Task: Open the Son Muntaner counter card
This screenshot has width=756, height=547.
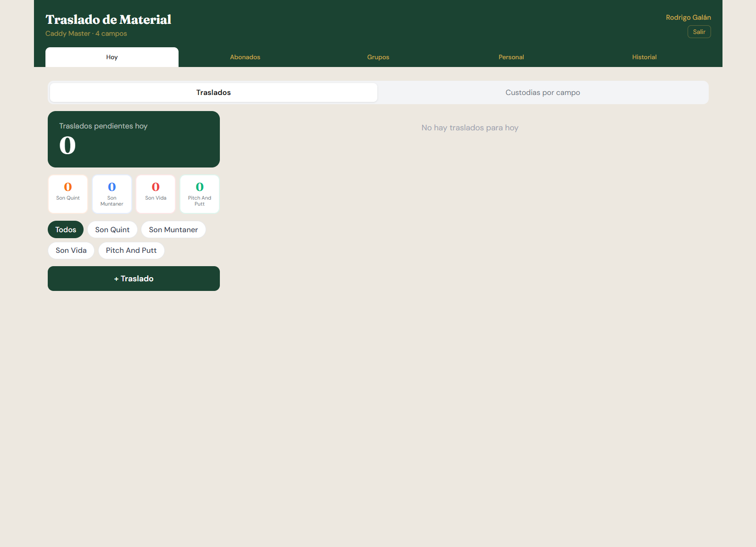Action: [x=112, y=194]
